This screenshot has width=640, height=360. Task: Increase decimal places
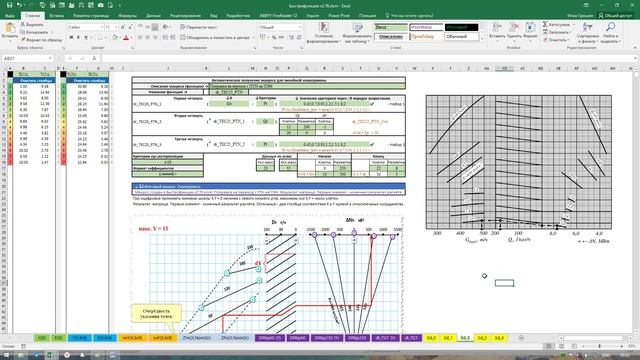pyautogui.click(x=291, y=38)
